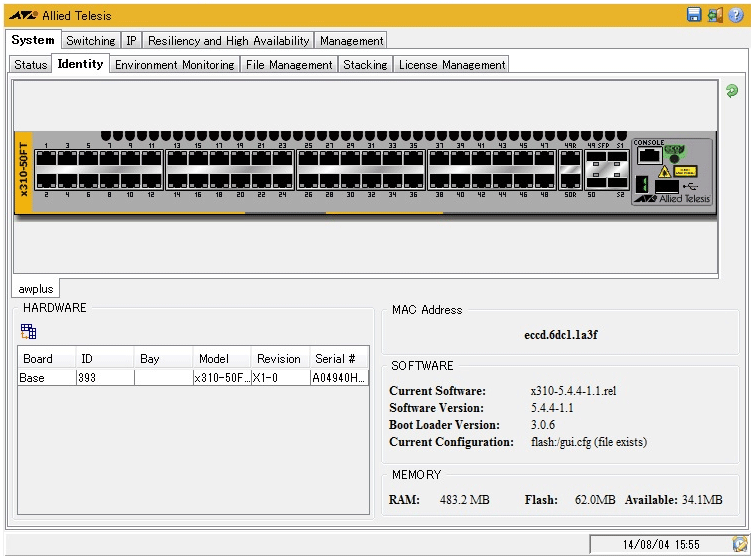The image size is (751, 556).
Task: Go to the Management tab
Action: click(351, 41)
